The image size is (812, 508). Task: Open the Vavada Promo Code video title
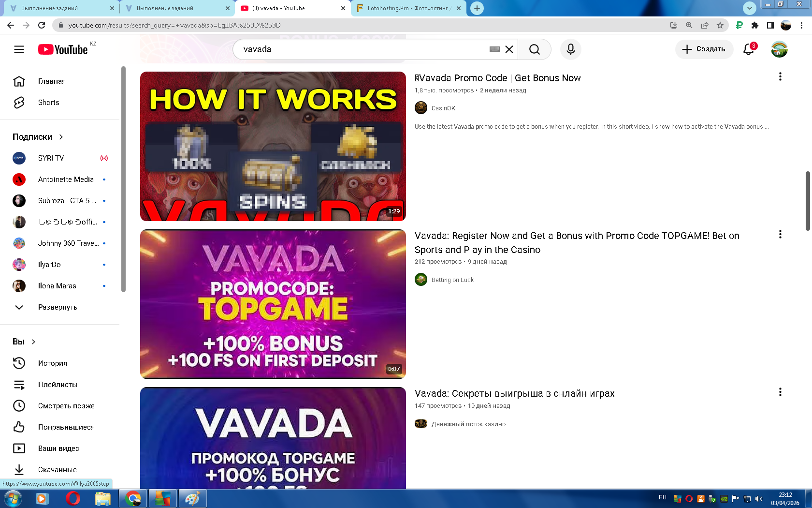point(498,78)
